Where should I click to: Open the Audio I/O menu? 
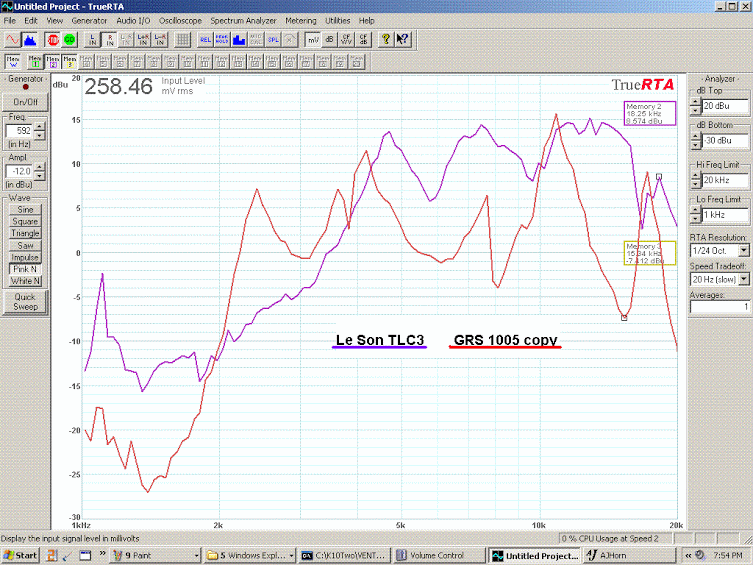pos(133,21)
